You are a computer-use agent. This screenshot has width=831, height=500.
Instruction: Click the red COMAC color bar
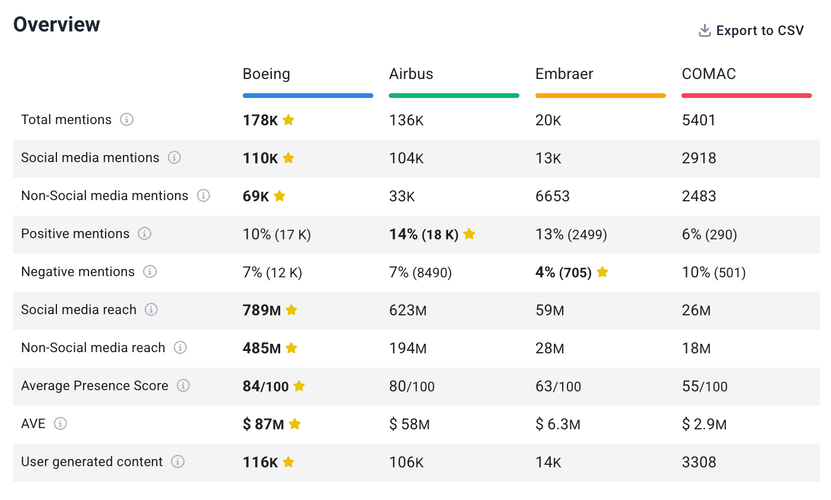click(x=747, y=95)
